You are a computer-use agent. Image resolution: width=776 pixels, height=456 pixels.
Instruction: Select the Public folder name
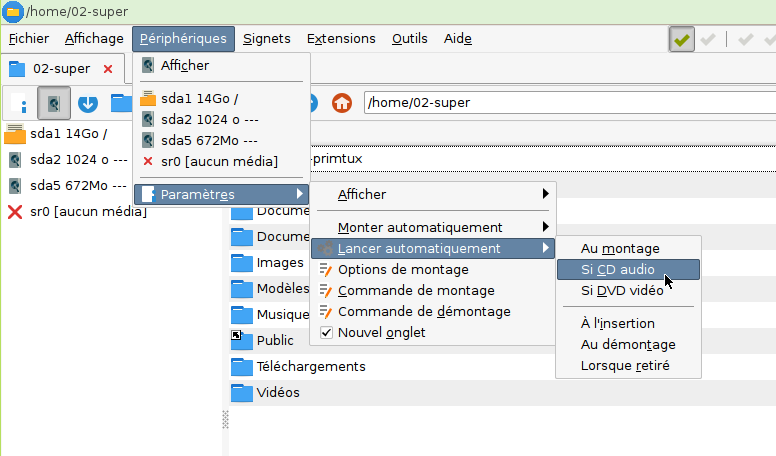[x=275, y=341]
